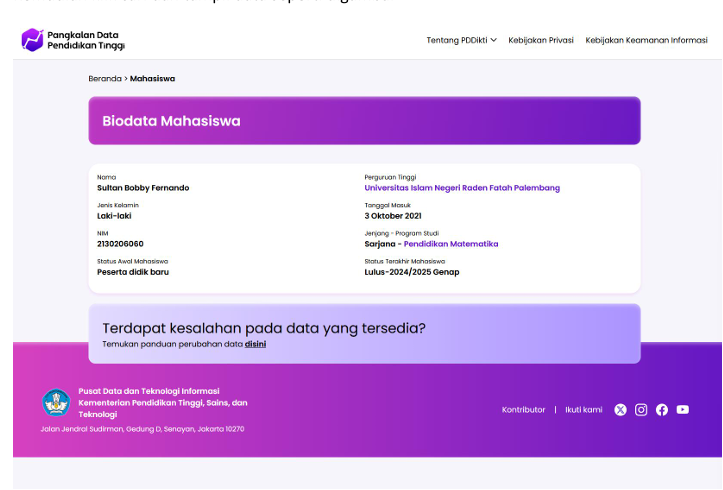This screenshot has width=723, height=490.
Task: Click the Kementerian emblem logo in footer
Action: [56, 403]
